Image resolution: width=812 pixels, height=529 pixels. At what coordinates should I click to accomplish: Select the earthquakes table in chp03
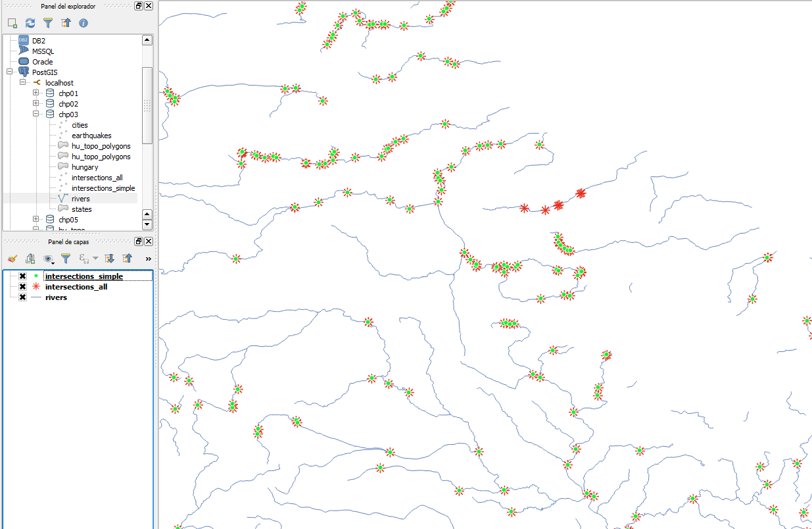coord(91,136)
